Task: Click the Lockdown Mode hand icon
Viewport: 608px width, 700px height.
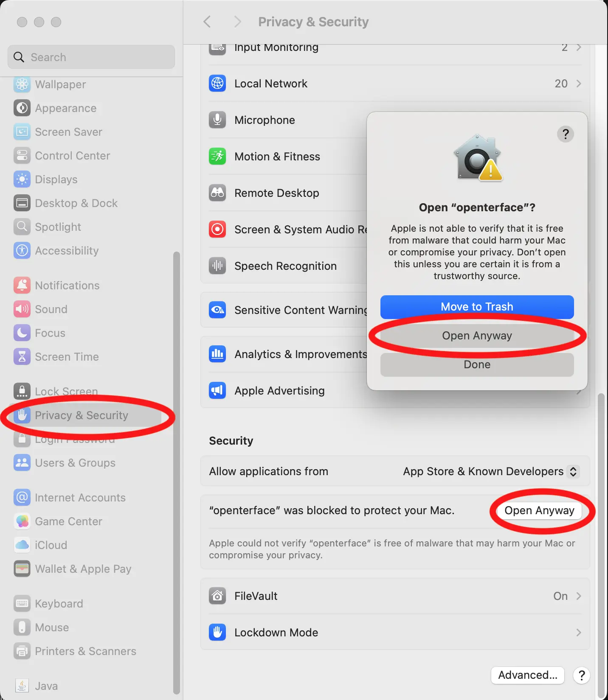Action: 217,633
